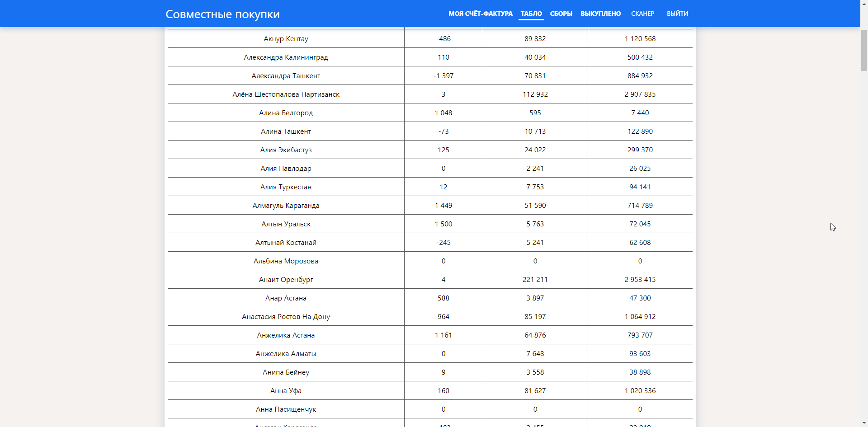
Task: Select name Алтын Уральск
Action: click(286, 224)
